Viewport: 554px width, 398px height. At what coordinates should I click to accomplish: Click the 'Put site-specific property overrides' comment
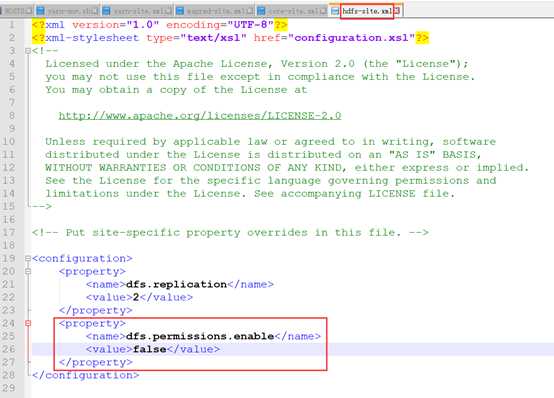click(230, 233)
